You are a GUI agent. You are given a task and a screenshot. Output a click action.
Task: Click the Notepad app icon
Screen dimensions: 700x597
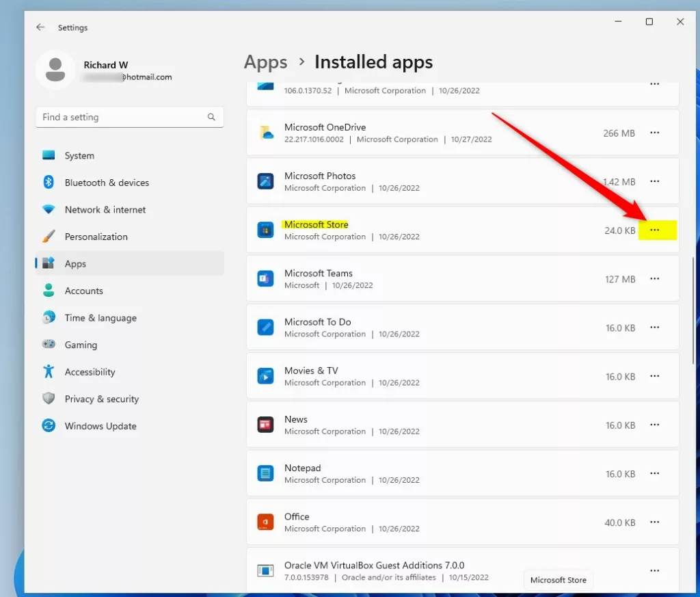[265, 473]
